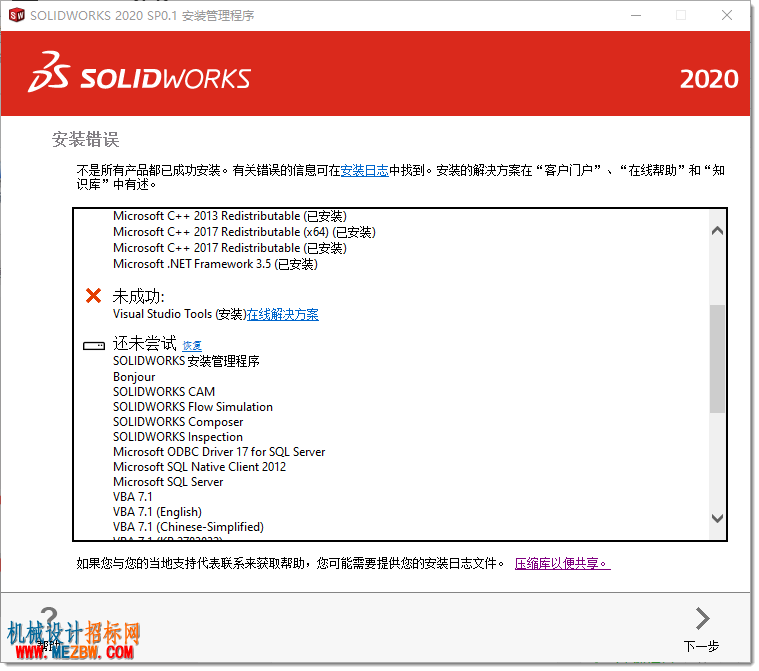Viewport: 759px width, 671px height.
Task: Click the list scroll up arrow
Action: [x=717, y=231]
